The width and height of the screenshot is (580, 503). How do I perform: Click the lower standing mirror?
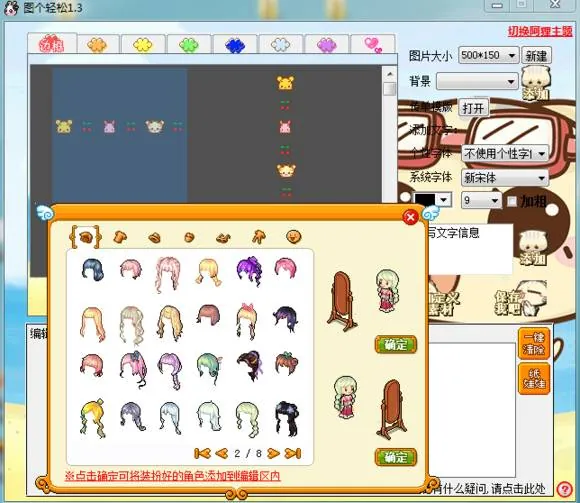(x=392, y=409)
